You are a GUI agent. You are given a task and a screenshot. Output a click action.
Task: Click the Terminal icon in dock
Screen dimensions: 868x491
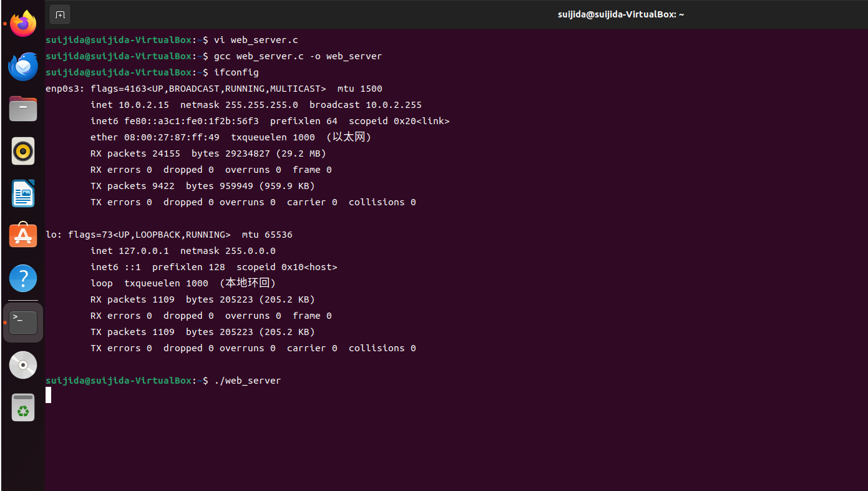tap(23, 323)
